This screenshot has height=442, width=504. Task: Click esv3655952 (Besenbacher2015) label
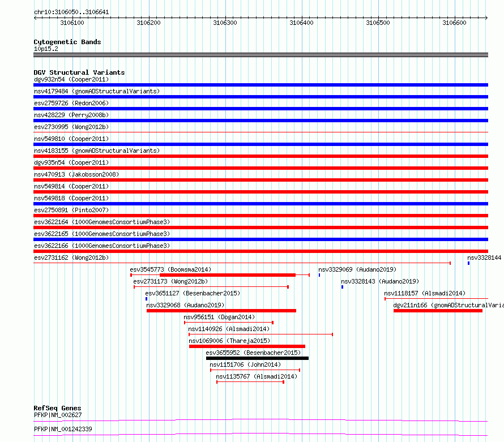(x=253, y=353)
